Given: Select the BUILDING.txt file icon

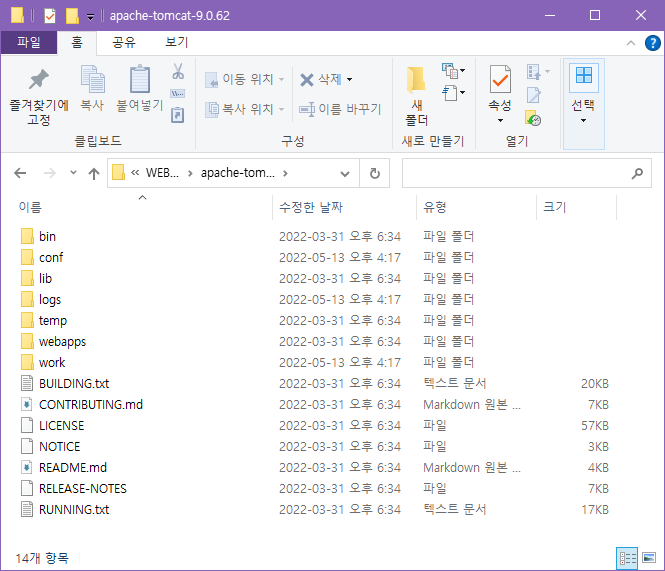Looking at the screenshot, I should (x=27, y=383).
